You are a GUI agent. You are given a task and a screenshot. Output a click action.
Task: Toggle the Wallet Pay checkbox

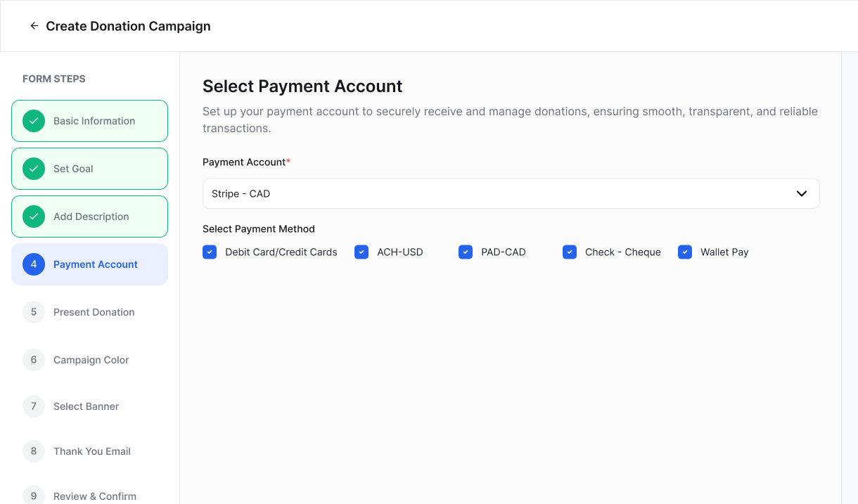click(685, 252)
